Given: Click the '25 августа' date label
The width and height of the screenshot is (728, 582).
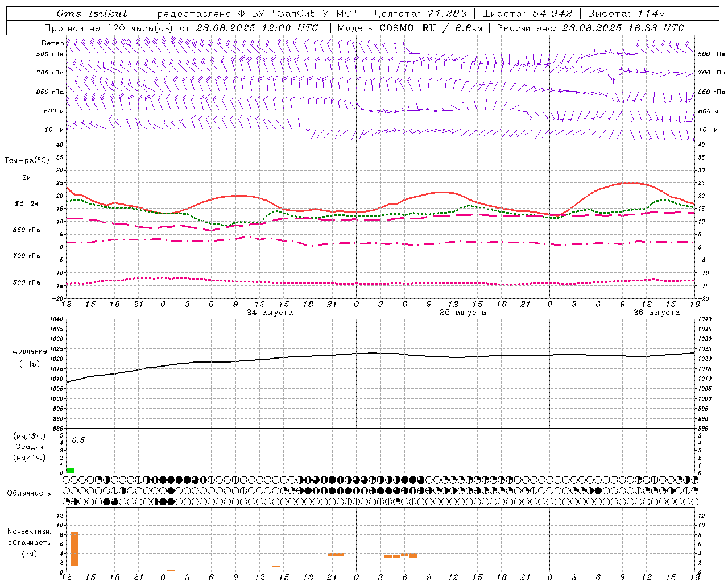Looking at the screenshot, I should tap(463, 313).
